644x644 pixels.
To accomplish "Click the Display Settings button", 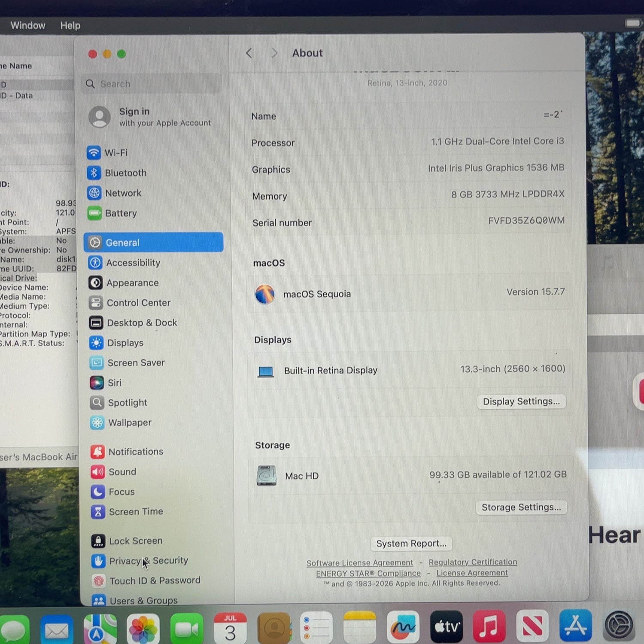I will pos(521,401).
